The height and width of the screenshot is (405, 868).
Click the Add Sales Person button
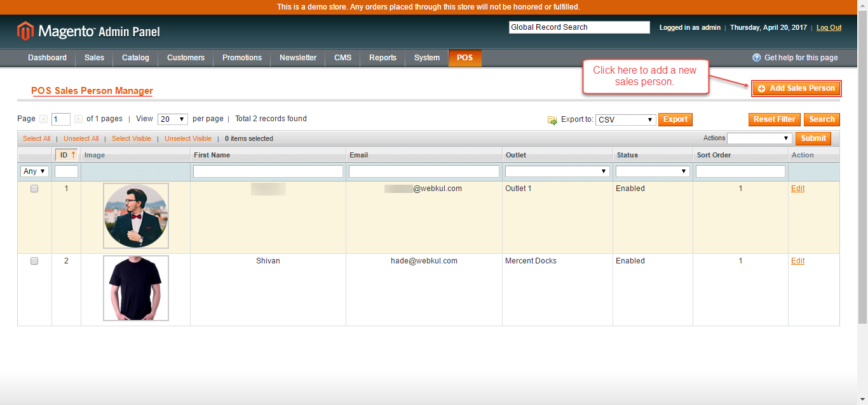pyautogui.click(x=797, y=88)
